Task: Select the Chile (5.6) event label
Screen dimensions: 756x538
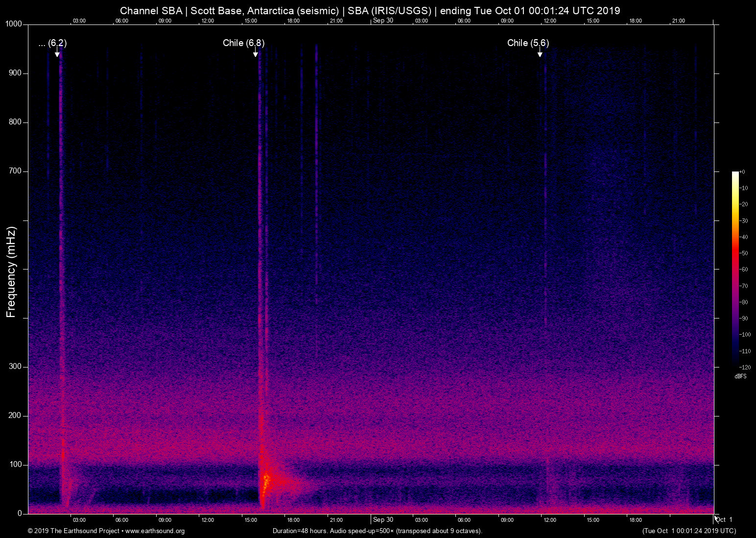Action: coord(528,43)
